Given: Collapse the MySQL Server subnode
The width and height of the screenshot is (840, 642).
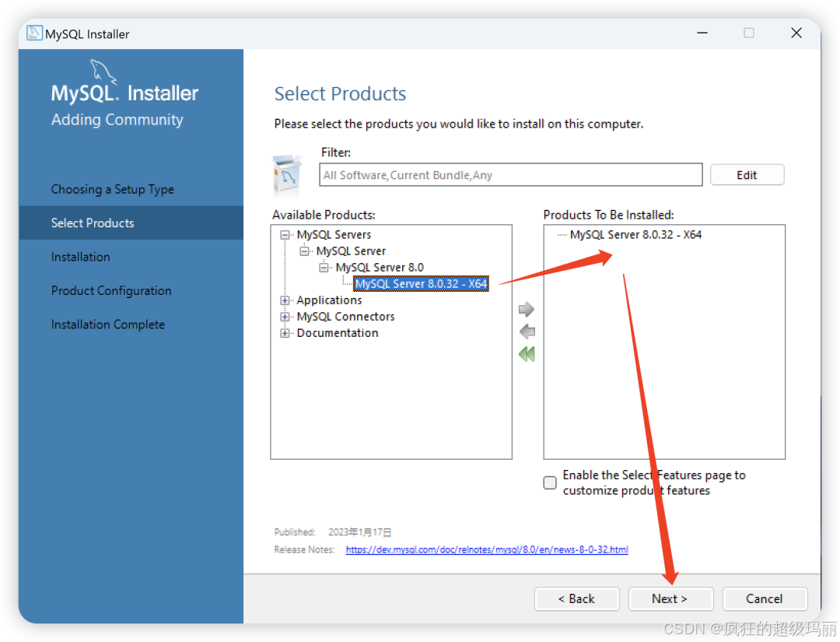Looking at the screenshot, I should 304,251.
